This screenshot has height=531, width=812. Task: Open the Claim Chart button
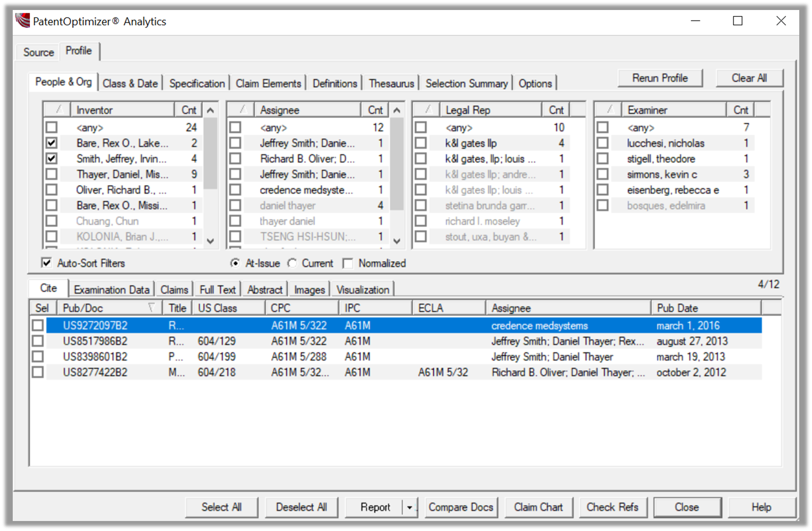pyautogui.click(x=538, y=507)
